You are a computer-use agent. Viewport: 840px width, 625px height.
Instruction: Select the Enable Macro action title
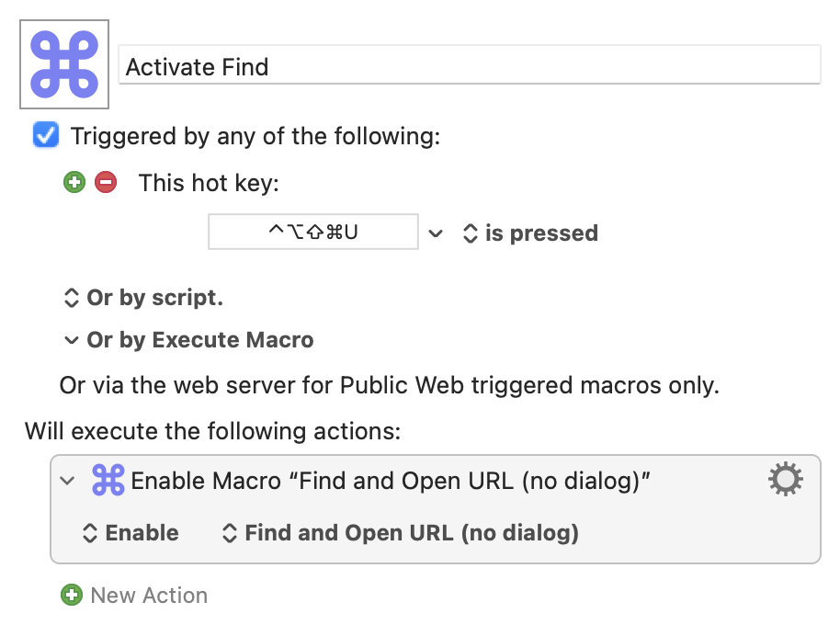[391, 481]
